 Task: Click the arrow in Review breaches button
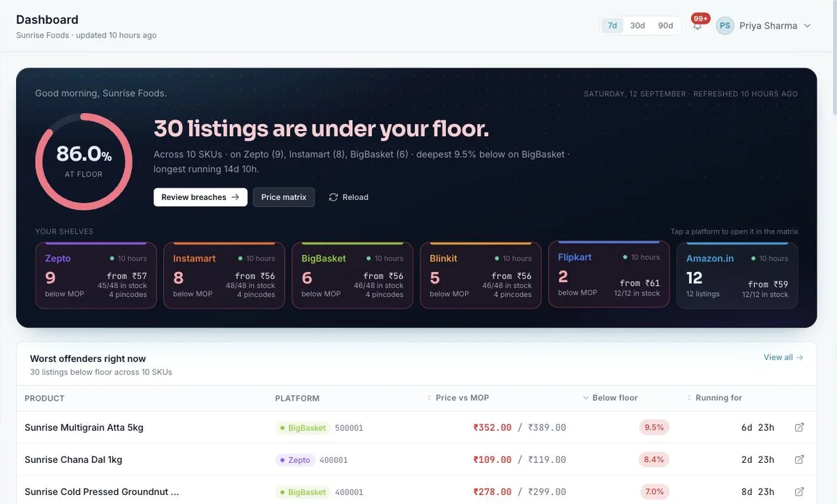coord(235,197)
